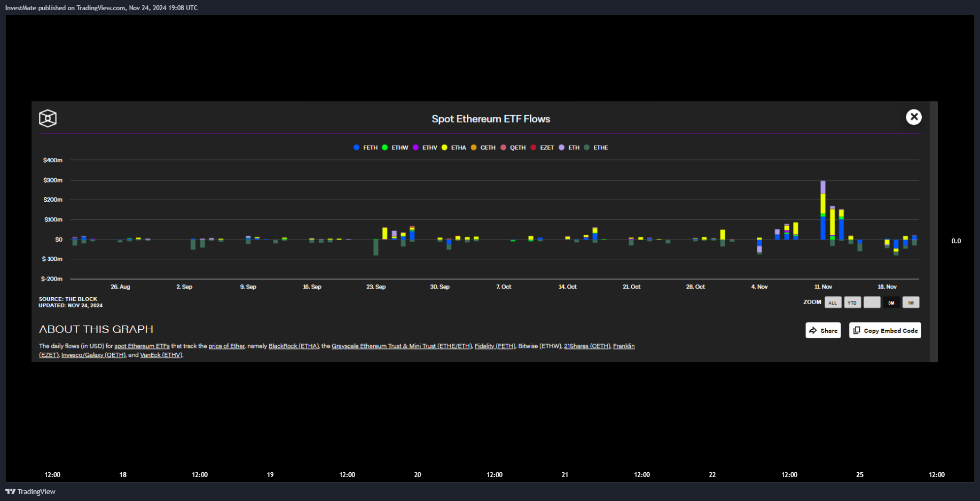Click the 14. Oct date label
The image size is (980, 501).
click(x=567, y=287)
